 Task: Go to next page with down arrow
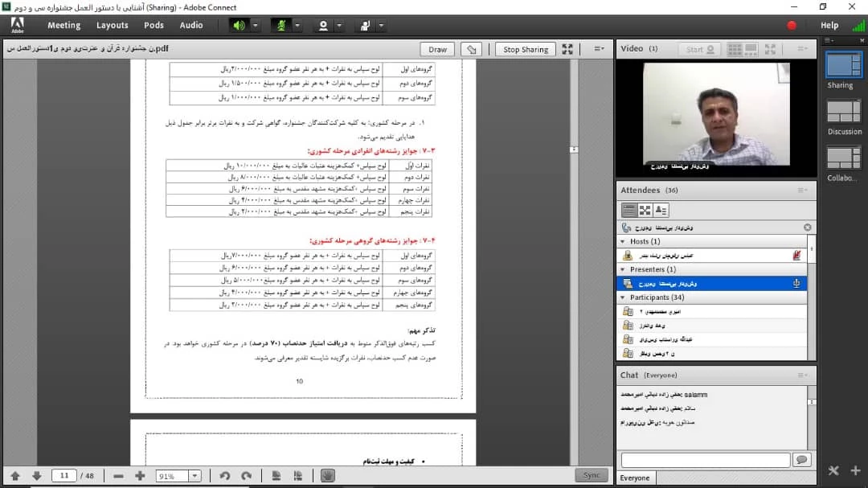point(36,476)
